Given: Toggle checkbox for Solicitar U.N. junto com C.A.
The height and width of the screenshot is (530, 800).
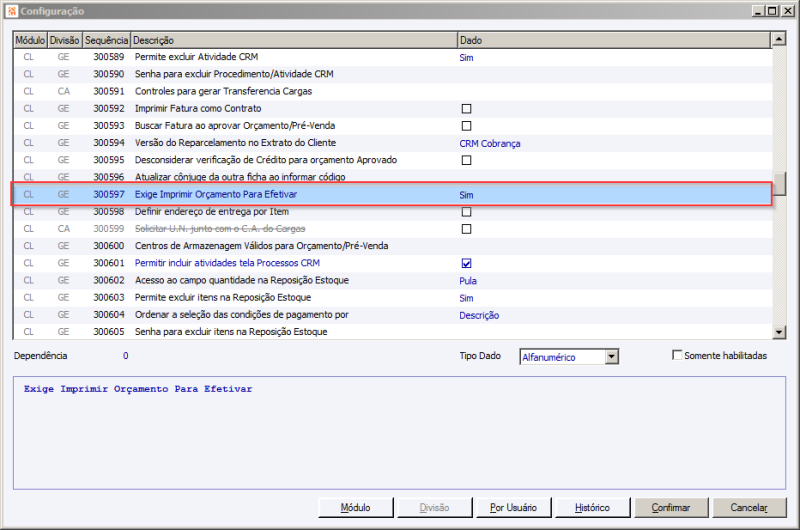Looking at the screenshot, I should (466, 229).
